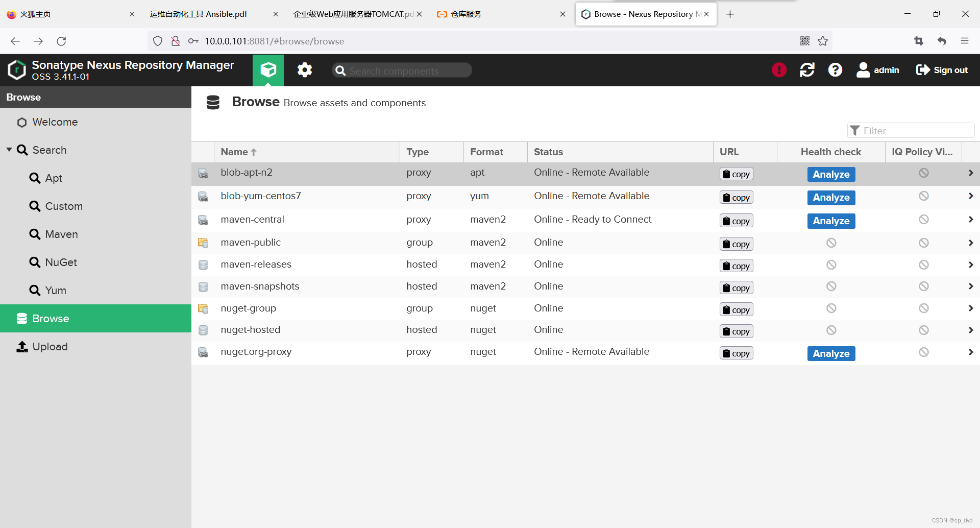Expand details for blob-apt-n2 repository row
This screenshot has height=528, width=980.
pyautogui.click(x=971, y=173)
